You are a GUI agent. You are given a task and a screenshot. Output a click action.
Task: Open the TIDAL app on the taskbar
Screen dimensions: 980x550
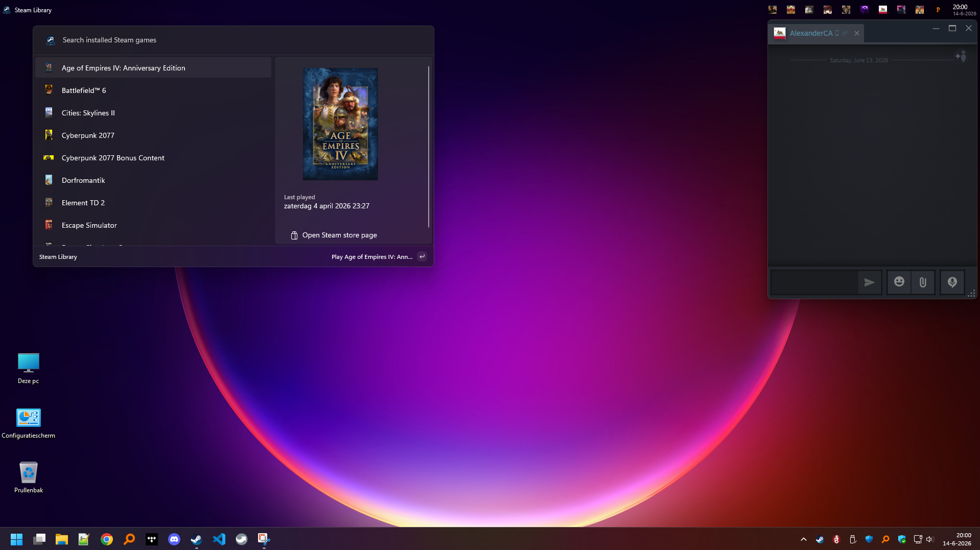152,539
